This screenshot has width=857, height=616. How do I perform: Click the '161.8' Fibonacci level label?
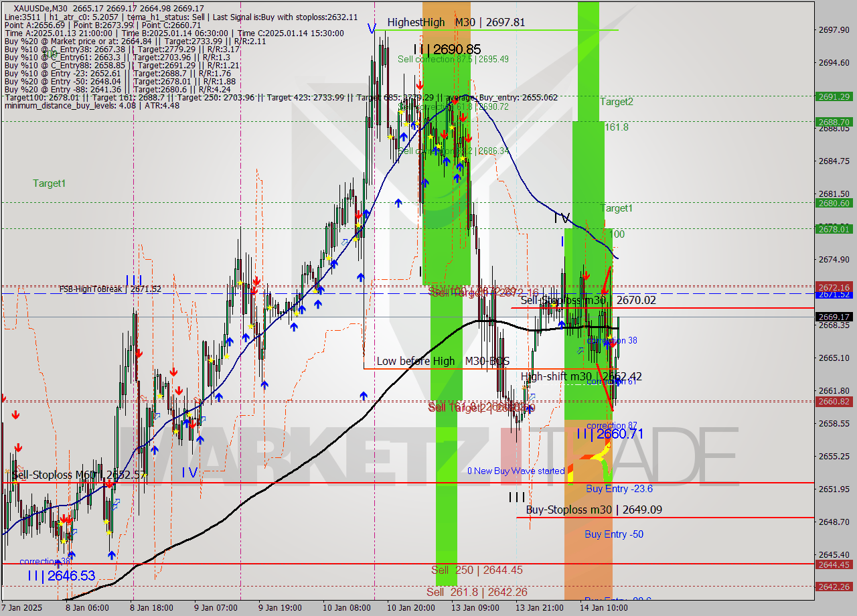coord(616,127)
